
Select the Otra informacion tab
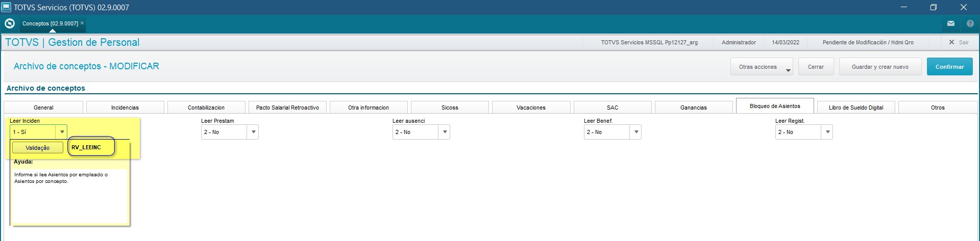coord(369,108)
